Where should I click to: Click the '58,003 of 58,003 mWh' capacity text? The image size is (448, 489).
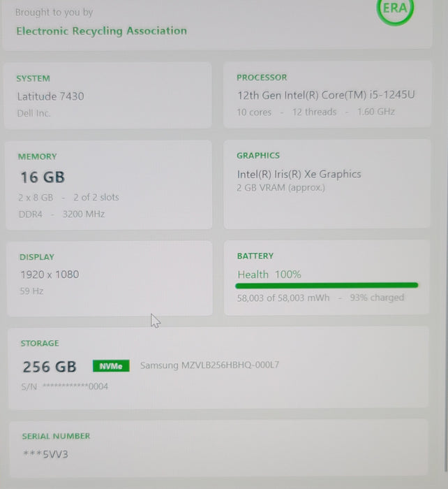tap(283, 298)
